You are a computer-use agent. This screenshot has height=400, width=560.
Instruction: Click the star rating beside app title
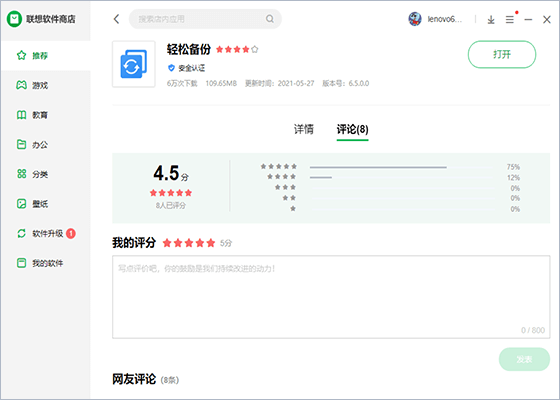237,49
